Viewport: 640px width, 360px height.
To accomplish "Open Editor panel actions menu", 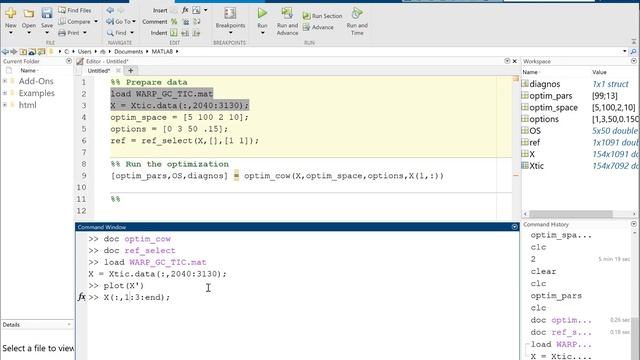I will (x=507, y=61).
